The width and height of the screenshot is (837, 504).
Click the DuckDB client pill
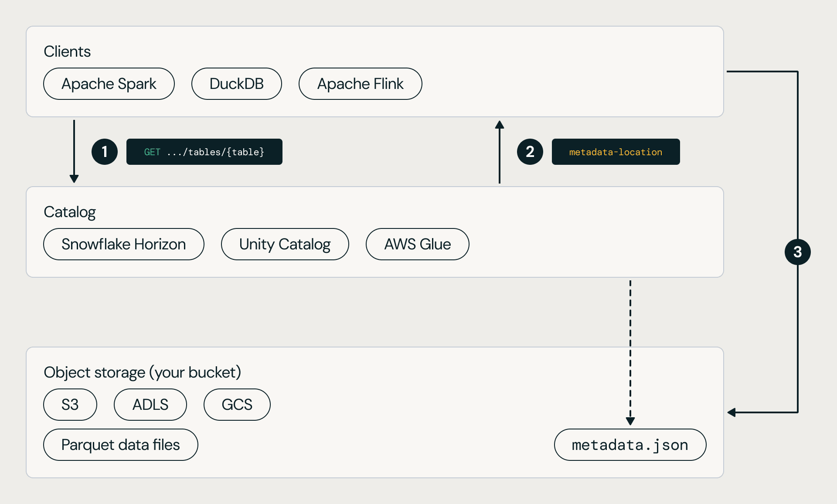[x=237, y=84]
